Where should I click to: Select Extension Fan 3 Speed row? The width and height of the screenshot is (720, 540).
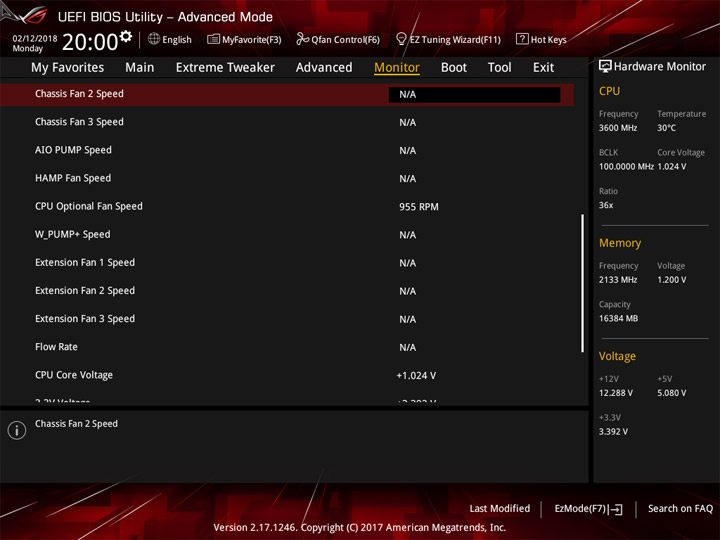coord(287,319)
